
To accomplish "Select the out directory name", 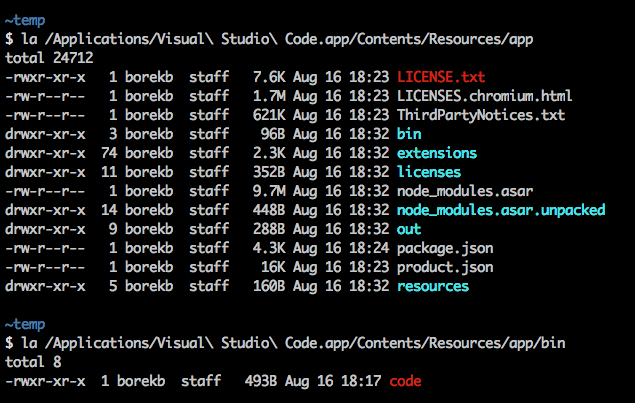I will [409, 229].
